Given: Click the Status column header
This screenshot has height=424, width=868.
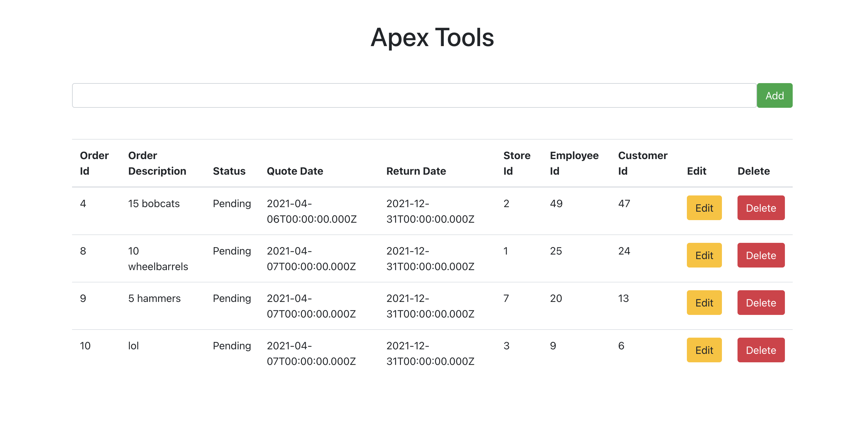Looking at the screenshot, I should pos(229,171).
